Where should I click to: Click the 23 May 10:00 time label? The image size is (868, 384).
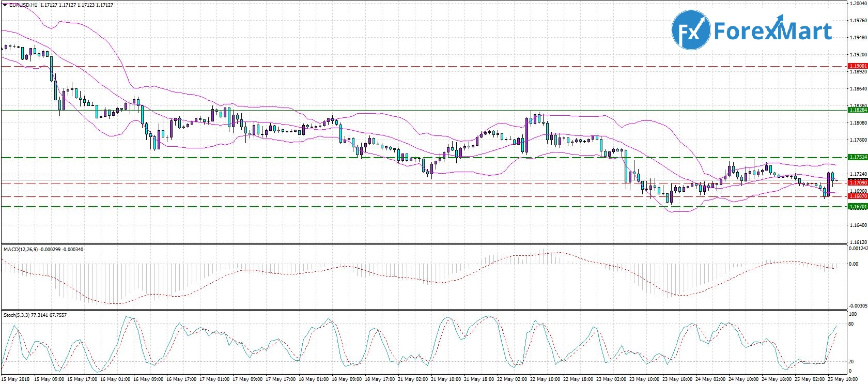[x=643, y=380]
